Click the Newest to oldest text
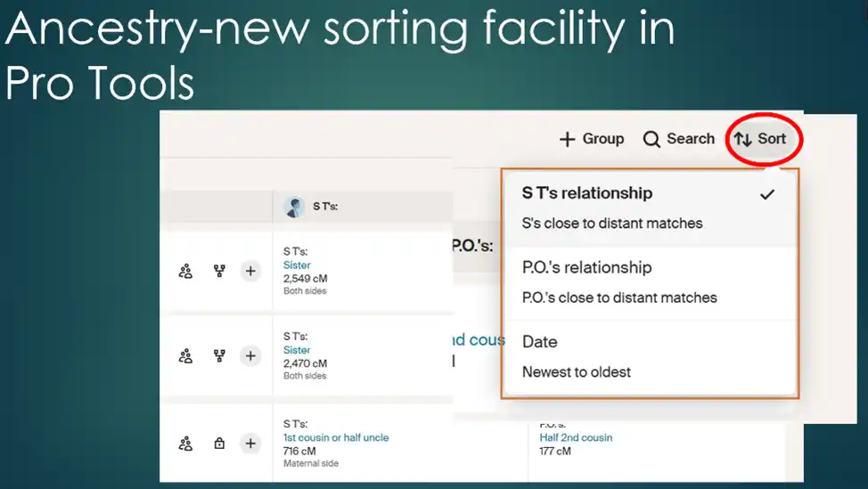Screen dimensions: 868x489 (x=577, y=372)
